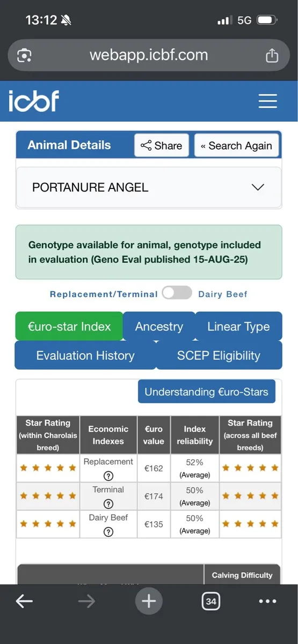The image size is (298, 644).
Task: Show open tabs counter 34
Action: pyautogui.click(x=211, y=602)
